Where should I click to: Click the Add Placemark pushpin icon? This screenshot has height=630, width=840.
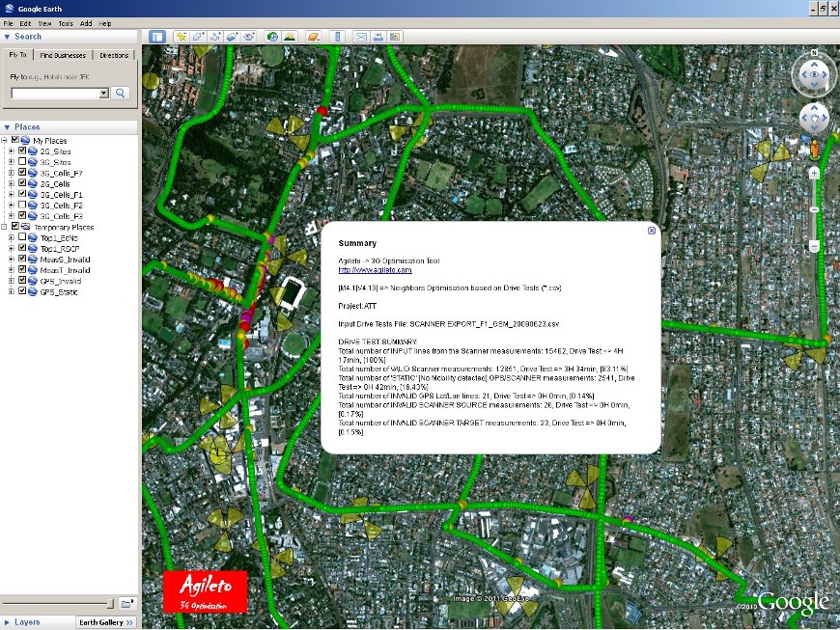tap(181, 37)
